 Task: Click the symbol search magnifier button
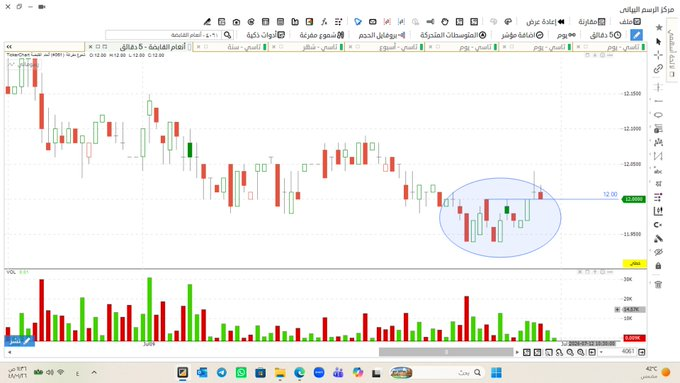point(228,35)
